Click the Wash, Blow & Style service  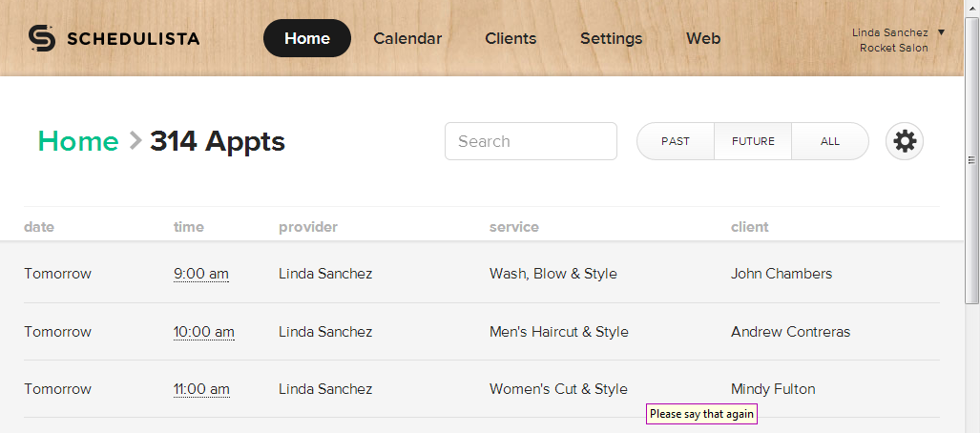coord(553,274)
